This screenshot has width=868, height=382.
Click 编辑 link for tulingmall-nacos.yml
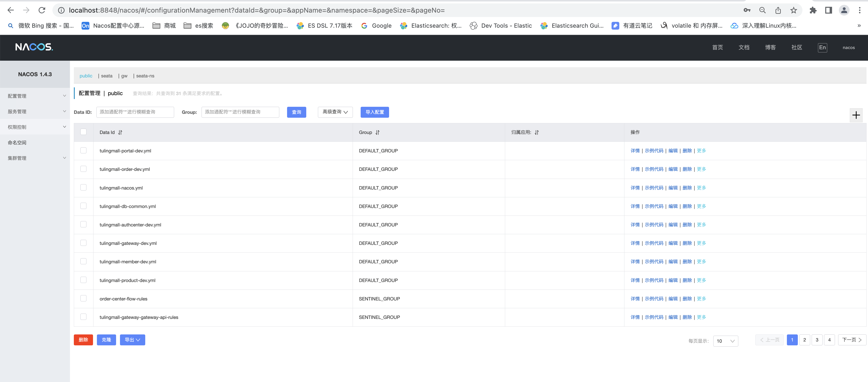pyautogui.click(x=672, y=188)
